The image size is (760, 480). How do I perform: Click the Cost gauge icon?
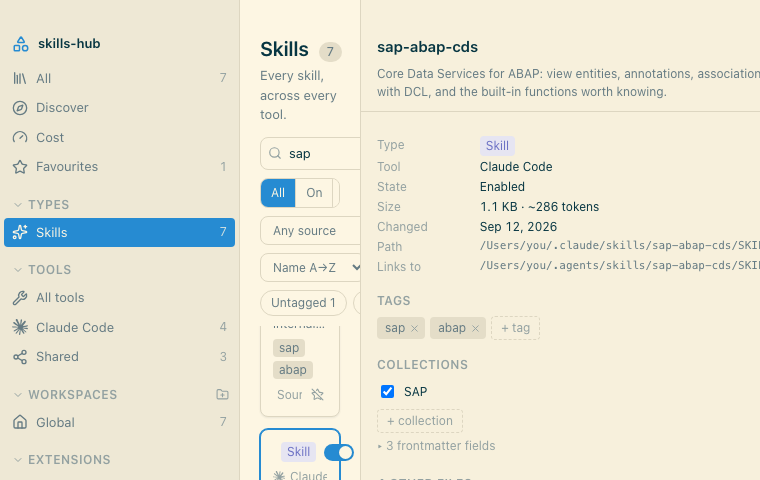pyautogui.click(x=20, y=138)
